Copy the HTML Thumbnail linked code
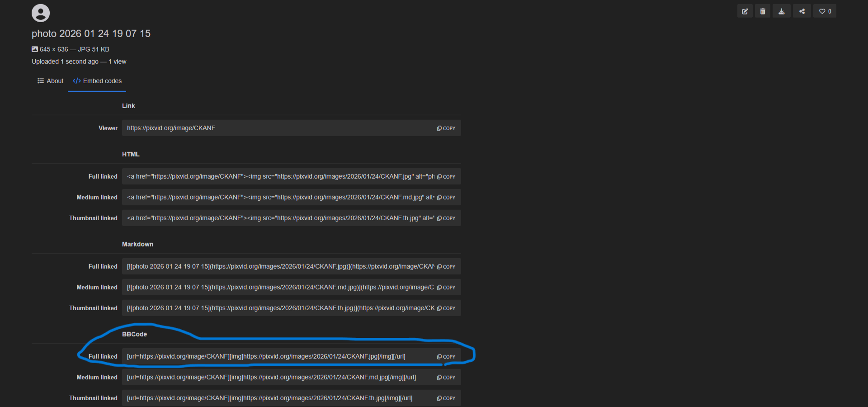Image resolution: width=868 pixels, height=407 pixels. click(x=446, y=218)
